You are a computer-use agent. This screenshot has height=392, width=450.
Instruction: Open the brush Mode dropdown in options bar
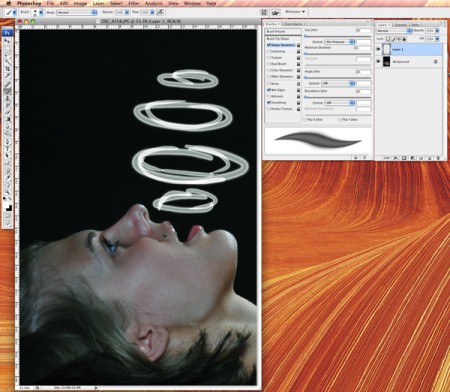pyautogui.click(x=77, y=12)
